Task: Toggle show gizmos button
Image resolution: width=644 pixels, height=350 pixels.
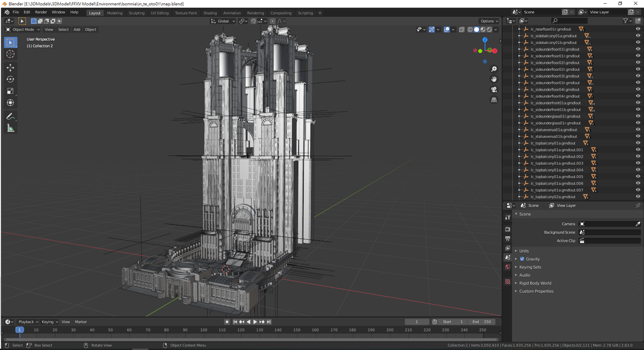Action: (x=431, y=30)
